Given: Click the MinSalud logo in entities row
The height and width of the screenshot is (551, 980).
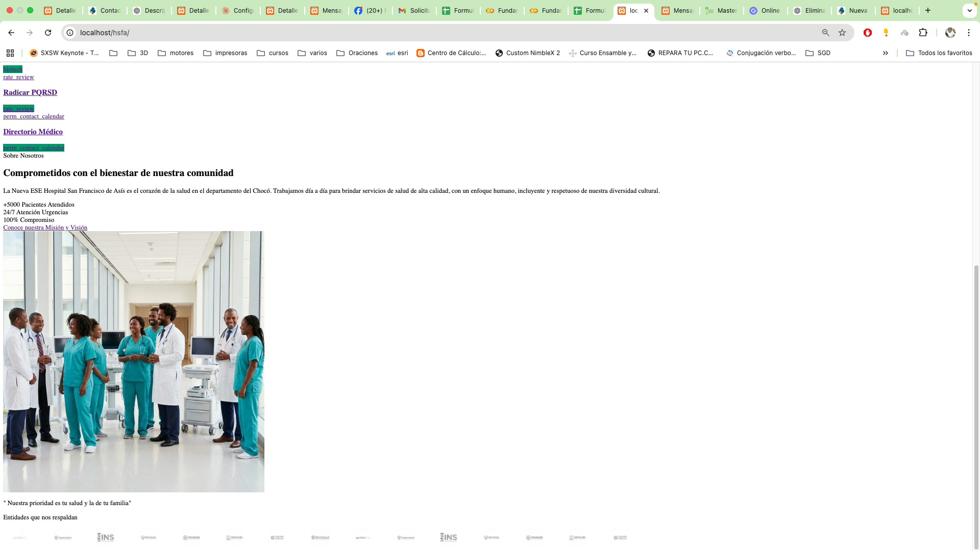Looking at the screenshot, I should (x=320, y=537).
